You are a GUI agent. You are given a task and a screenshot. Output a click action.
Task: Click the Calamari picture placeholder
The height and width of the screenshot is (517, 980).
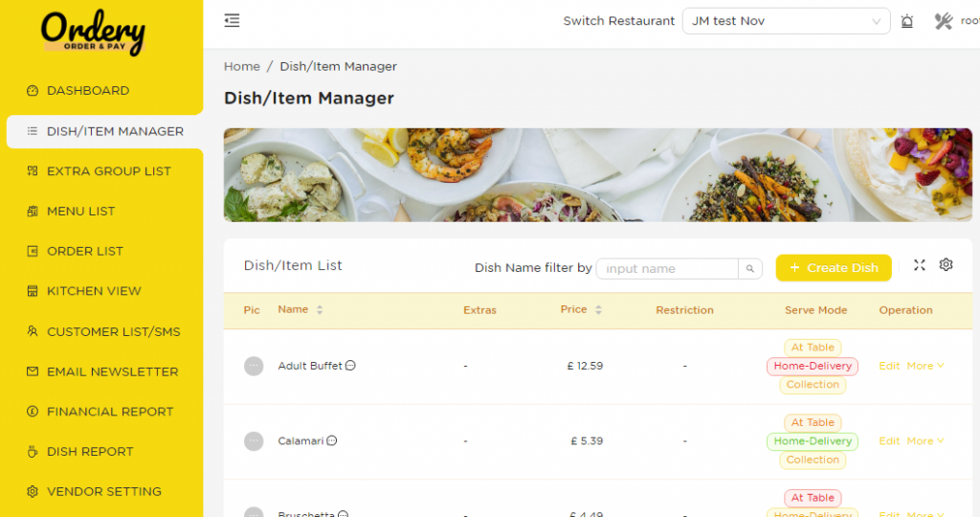tap(254, 441)
